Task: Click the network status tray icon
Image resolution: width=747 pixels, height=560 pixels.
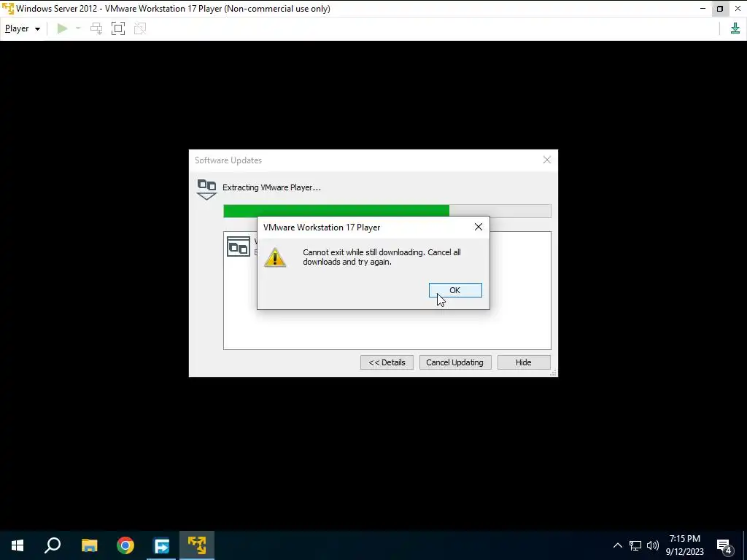Action: tap(635, 545)
